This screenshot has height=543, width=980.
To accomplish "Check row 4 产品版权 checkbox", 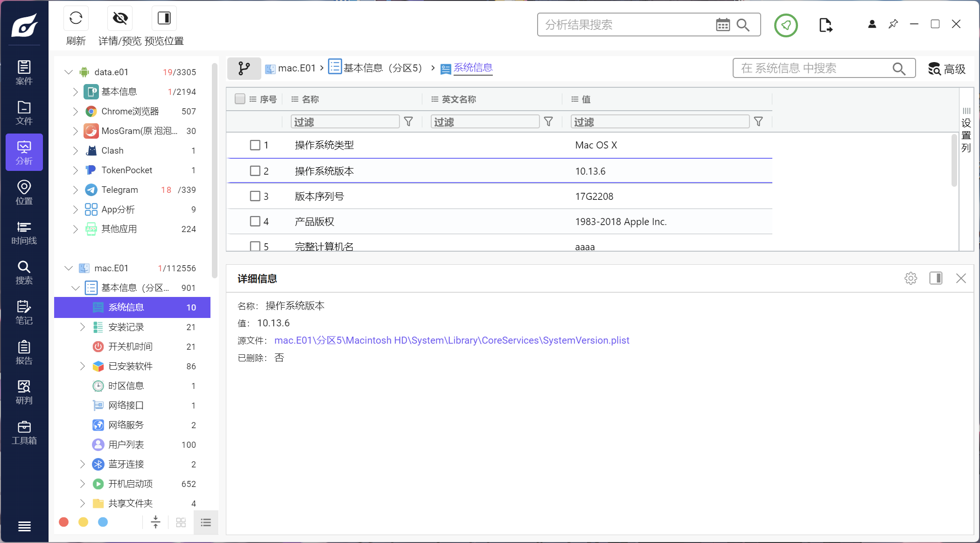I will (255, 221).
